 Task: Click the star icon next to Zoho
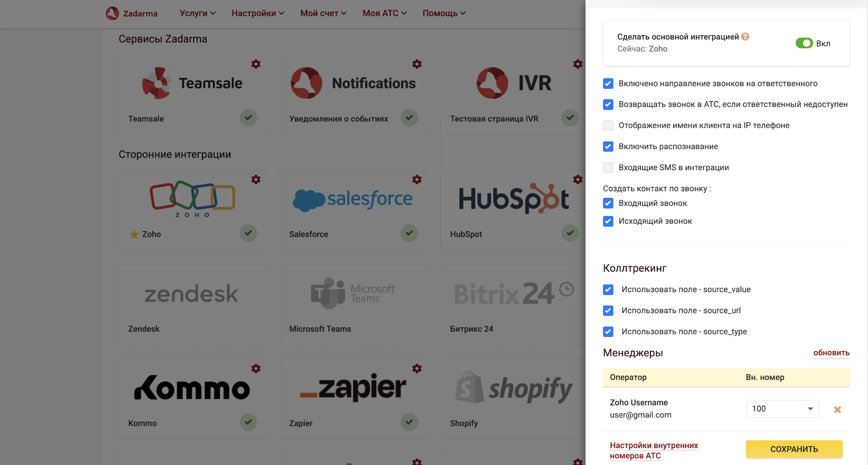coord(134,234)
